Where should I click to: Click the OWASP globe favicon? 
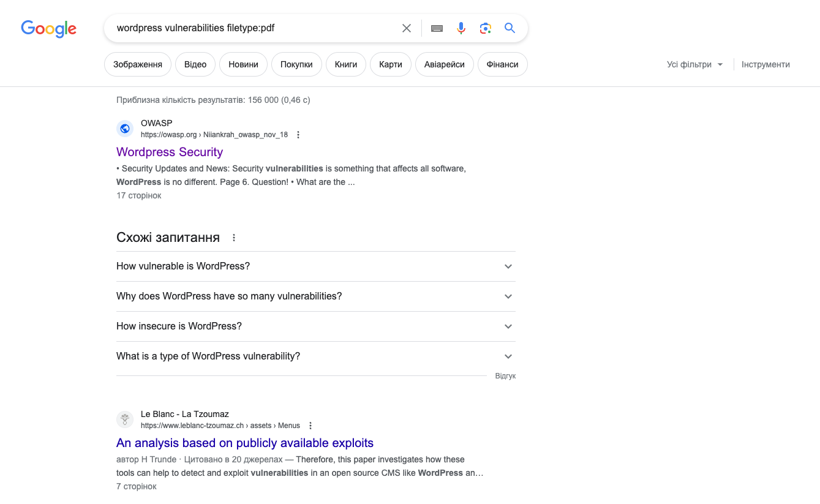[x=125, y=129]
